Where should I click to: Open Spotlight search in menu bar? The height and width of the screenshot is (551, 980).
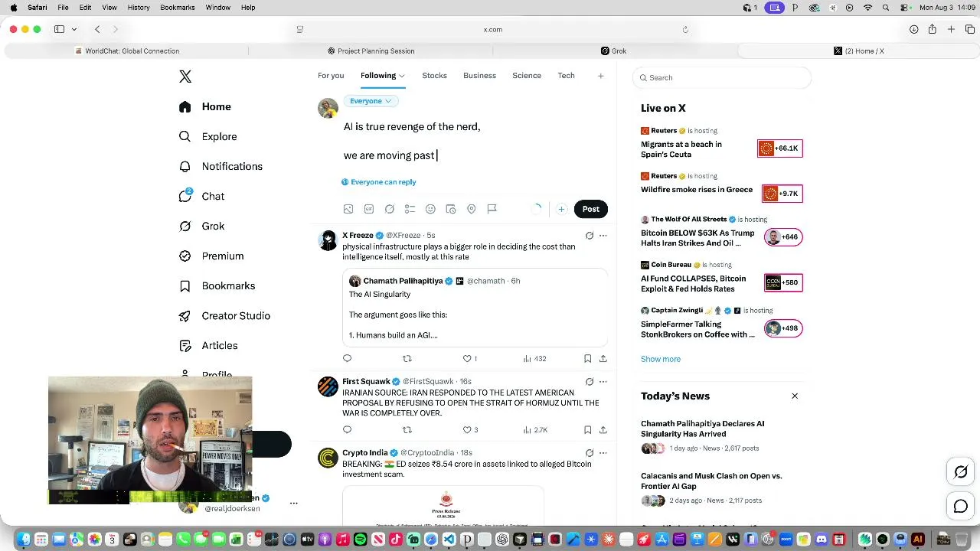(x=886, y=8)
